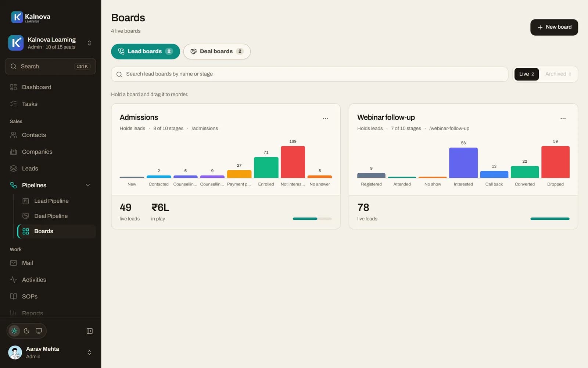The image size is (588, 368).
Task: Click Aarav Mehta avatar picture
Action: tap(15, 353)
